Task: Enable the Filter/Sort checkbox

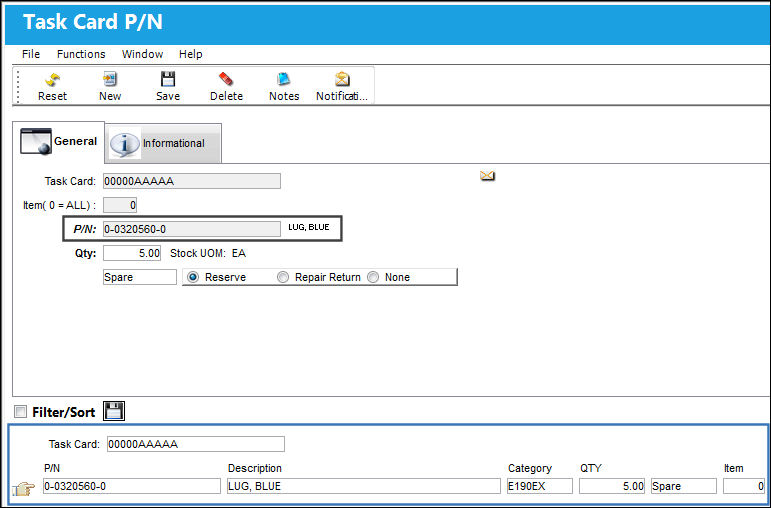Action: pyautogui.click(x=20, y=412)
